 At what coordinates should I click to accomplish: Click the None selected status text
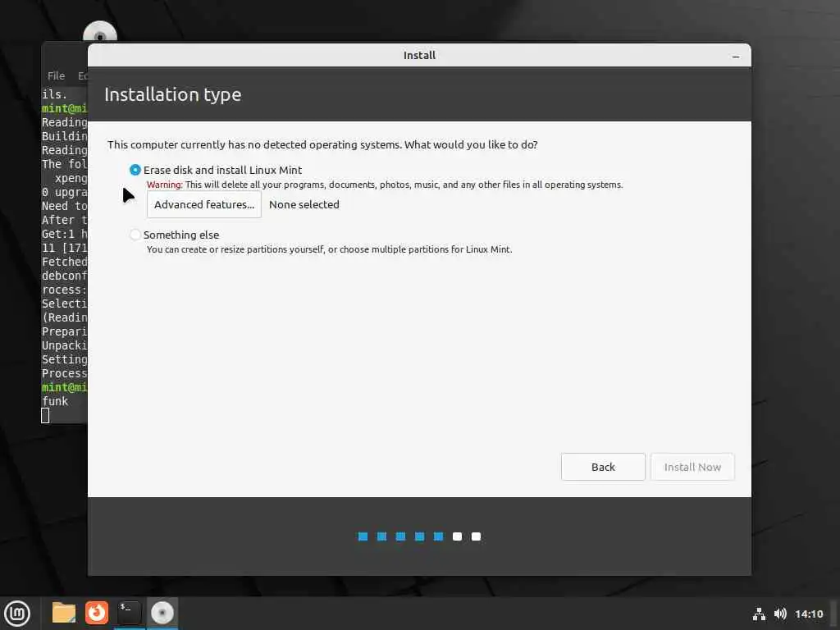[304, 204]
